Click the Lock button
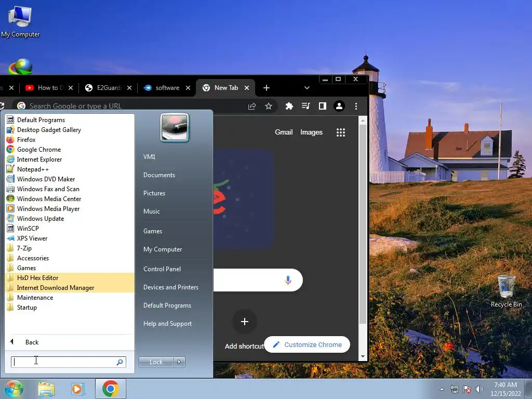 click(156, 362)
